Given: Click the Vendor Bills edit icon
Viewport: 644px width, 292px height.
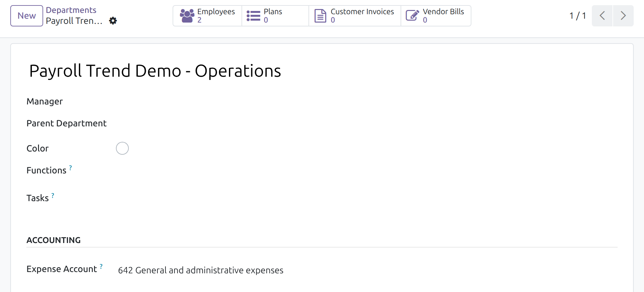Looking at the screenshot, I should click(x=412, y=16).
